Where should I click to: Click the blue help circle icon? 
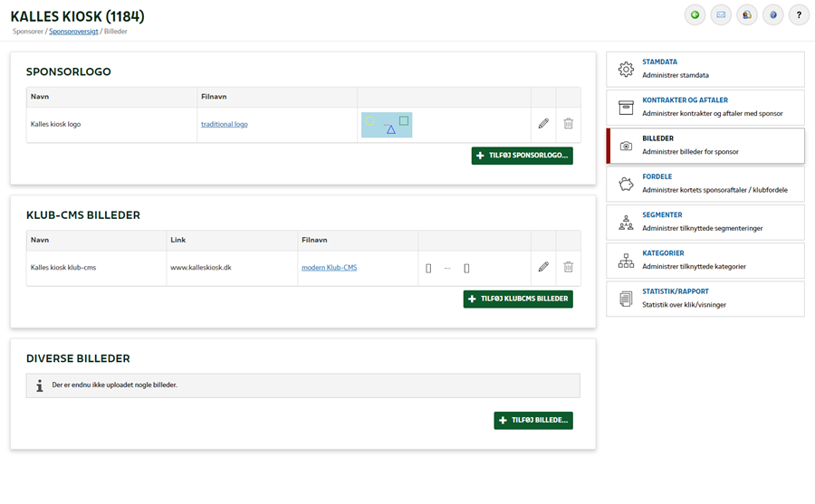[773, 15]
